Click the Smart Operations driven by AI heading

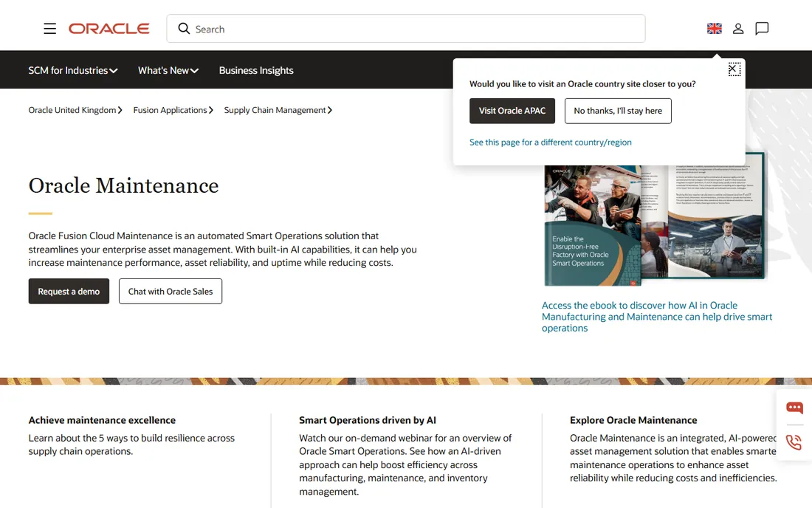367,420
